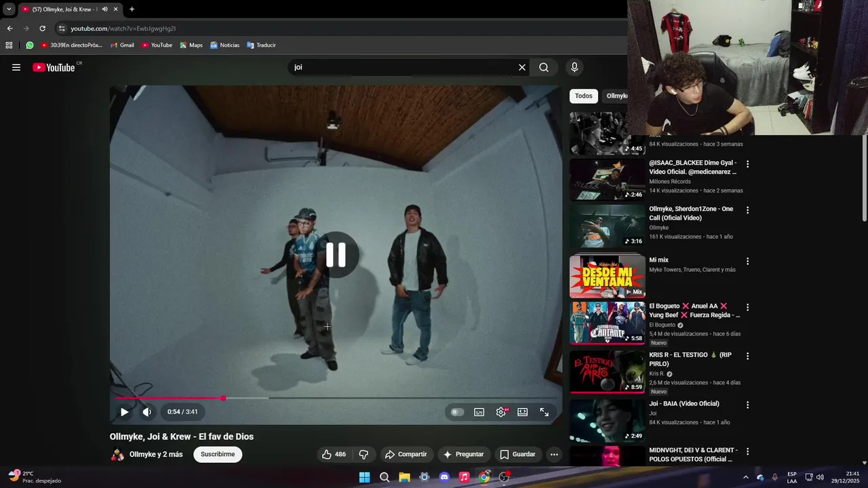Viewport: 868px width, 488px height.
Task: Close the Ollmyke, Joi & Krew tab
Action: 115,9
